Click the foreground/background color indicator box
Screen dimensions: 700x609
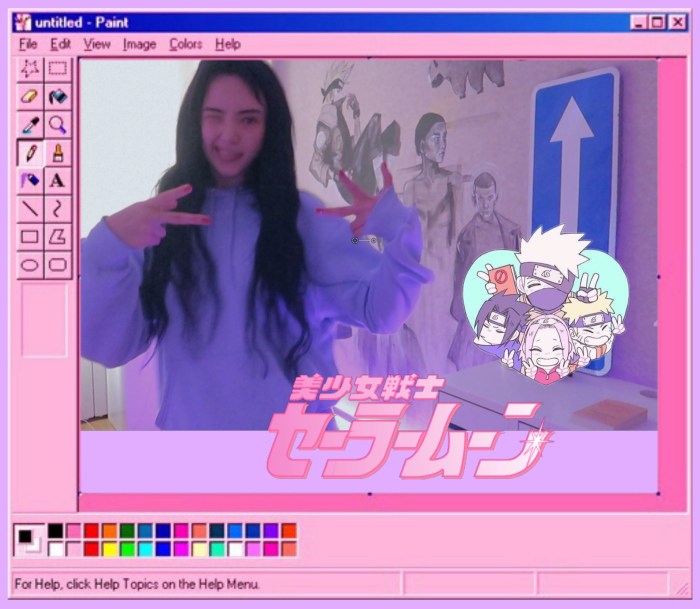28,540
